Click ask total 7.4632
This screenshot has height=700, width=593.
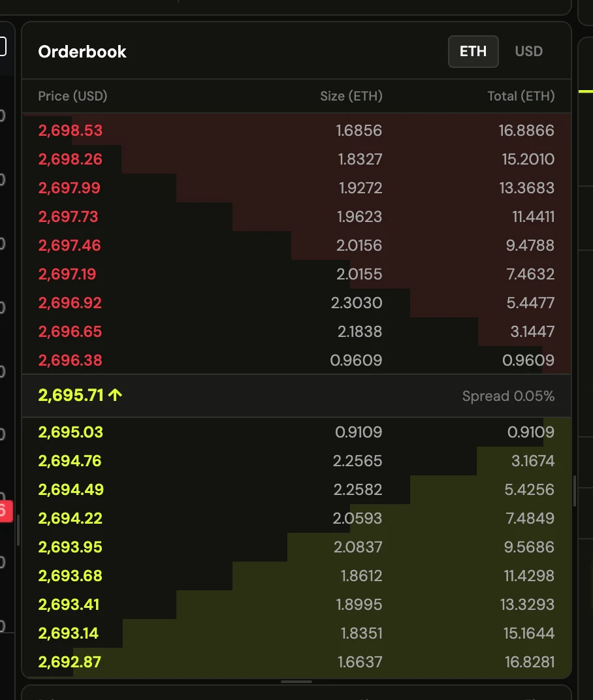(530, 274)
